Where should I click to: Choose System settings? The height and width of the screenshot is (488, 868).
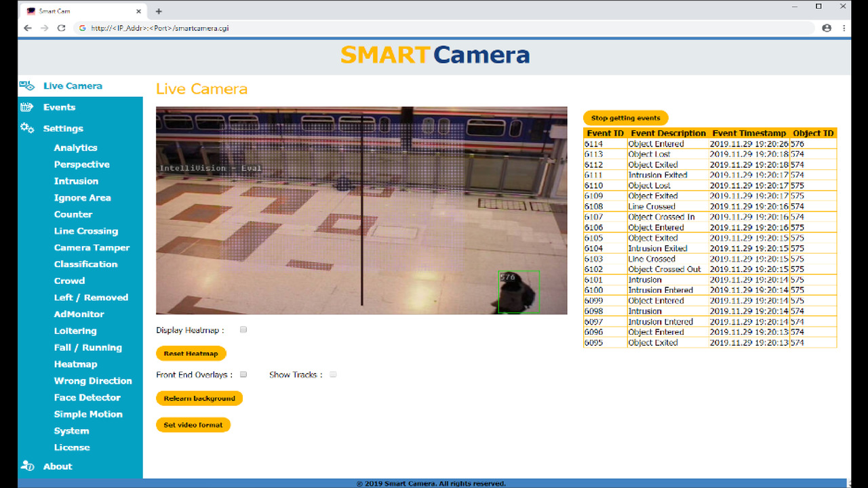[71, 430]
